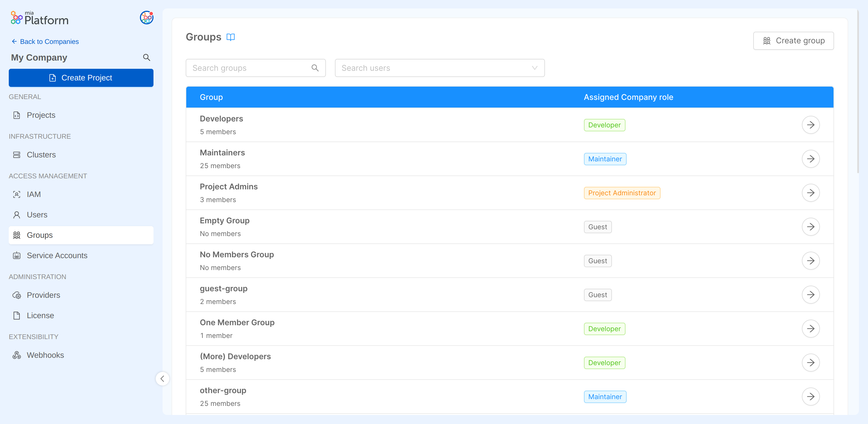Screen dimensions: 868x424
Task: Collapse the left sidebar with the chevron
Action: pyautogui.click(x=163, y=378)
